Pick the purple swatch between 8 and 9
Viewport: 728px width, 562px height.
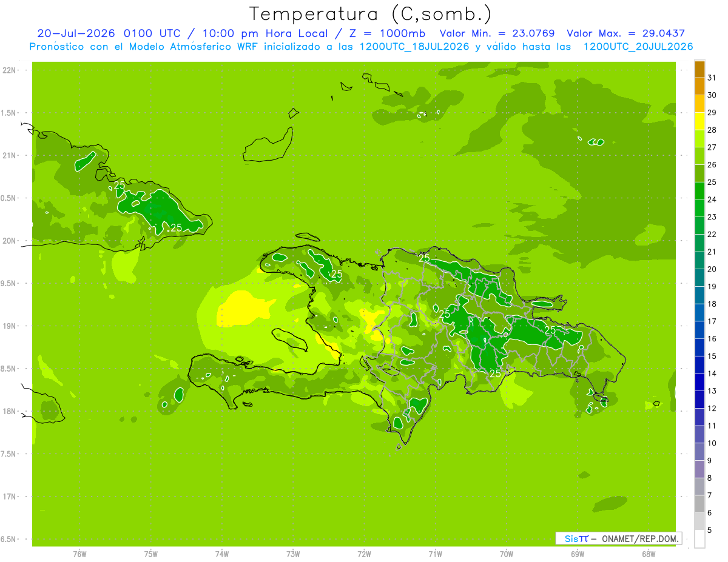pyautogui.click(x=699, y=469)
